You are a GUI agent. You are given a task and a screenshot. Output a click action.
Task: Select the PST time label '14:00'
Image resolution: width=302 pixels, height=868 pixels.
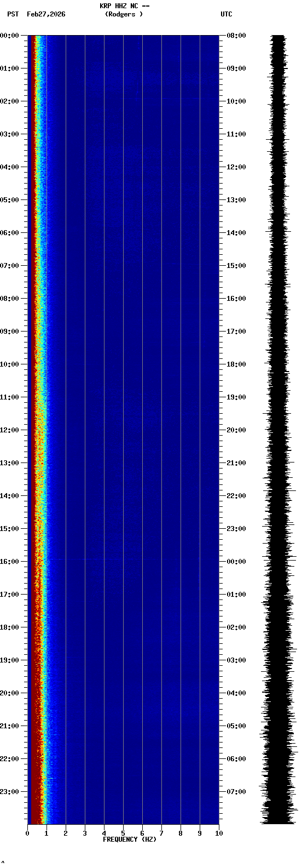[9, 496]
